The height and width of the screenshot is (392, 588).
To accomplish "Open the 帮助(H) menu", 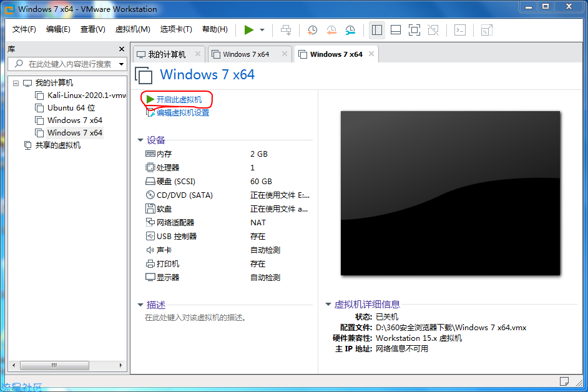I will [215, 29].
